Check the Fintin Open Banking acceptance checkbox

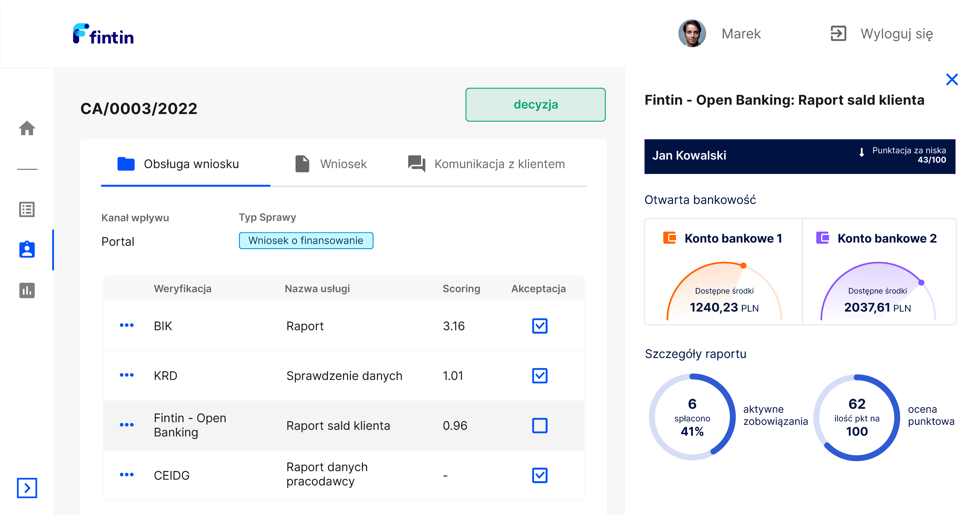pyautogui.click(x=540, y=426)
